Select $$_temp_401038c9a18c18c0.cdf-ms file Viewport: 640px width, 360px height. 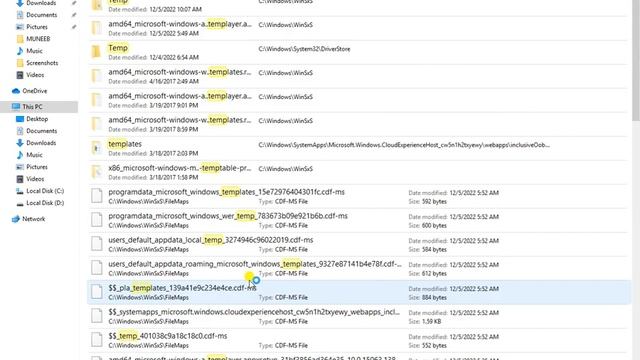point(357,340)
